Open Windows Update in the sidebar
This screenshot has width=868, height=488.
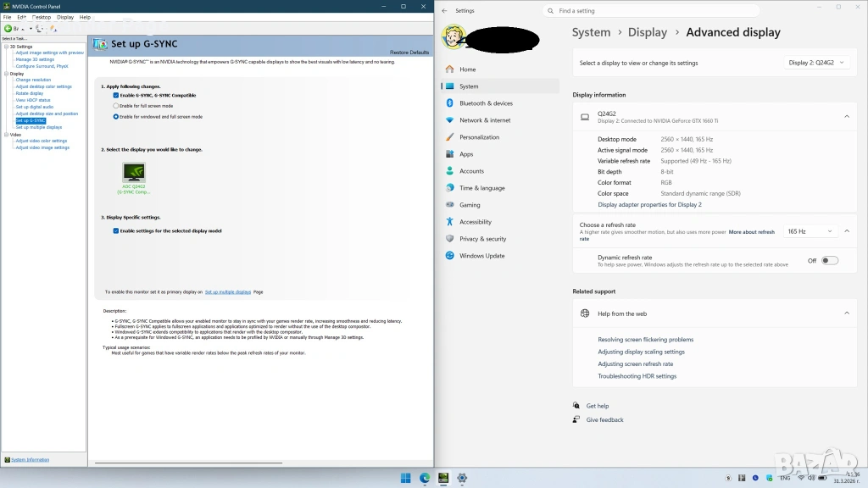coord(481,256)
